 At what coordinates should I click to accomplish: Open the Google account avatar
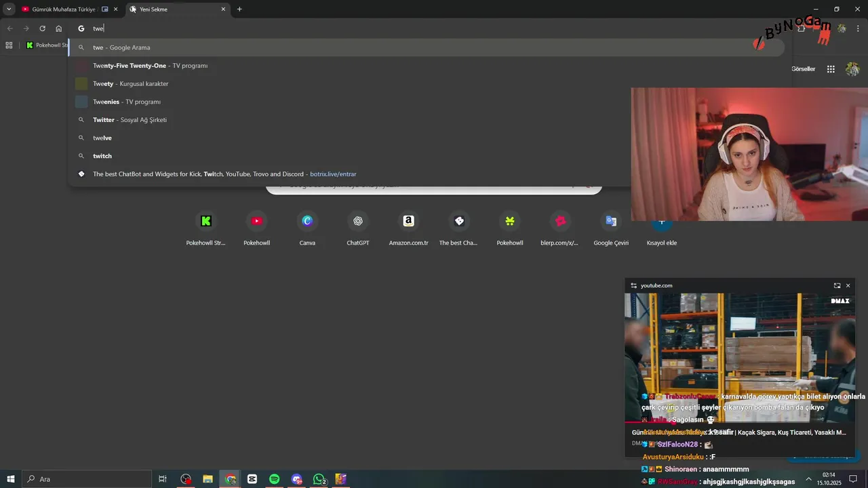click(852, 69)
